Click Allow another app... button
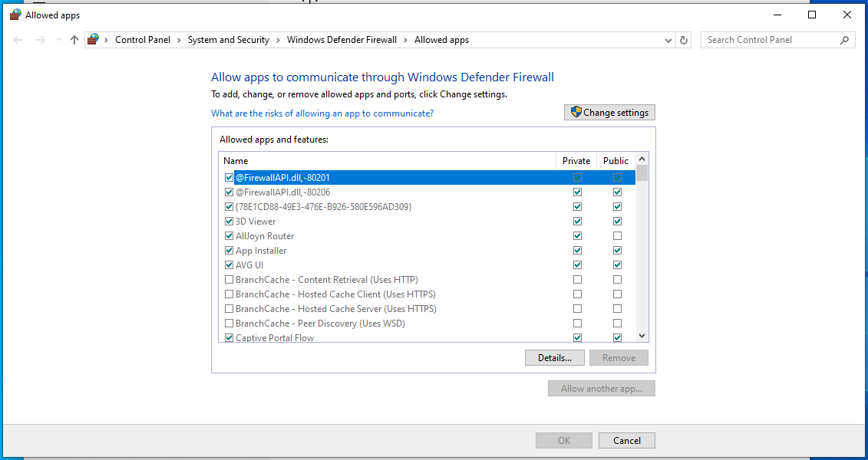The image size is (868, 460). (602, 389)
